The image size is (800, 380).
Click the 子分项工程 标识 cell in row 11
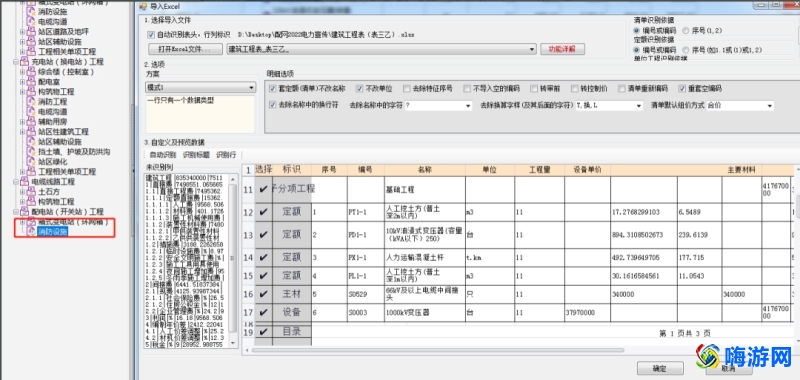pos(292,189)
